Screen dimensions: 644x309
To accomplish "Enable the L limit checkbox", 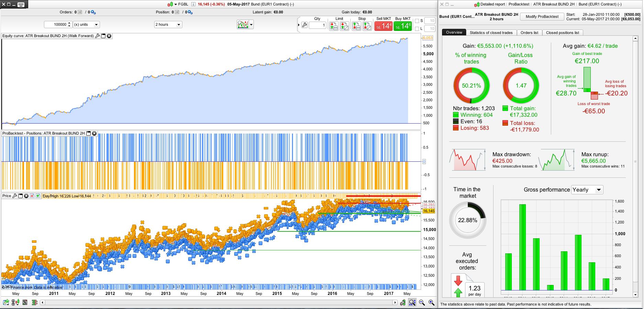I will pos(417,29).
